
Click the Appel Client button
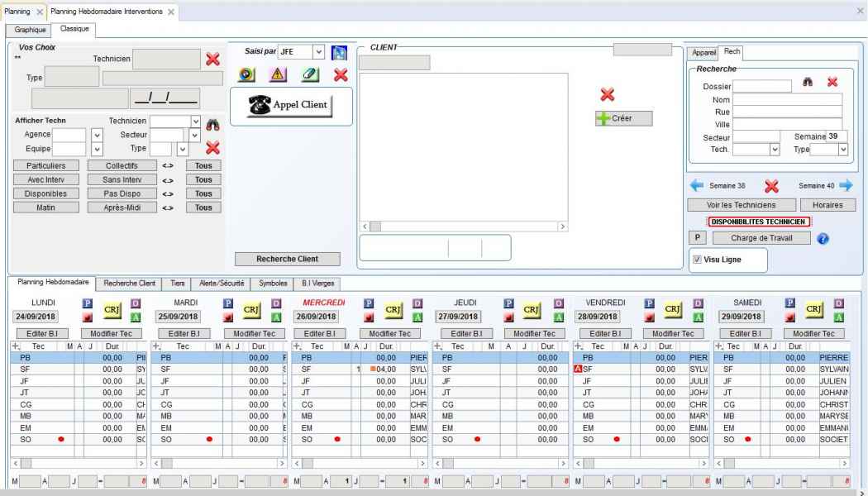click(x=290, y=105)
